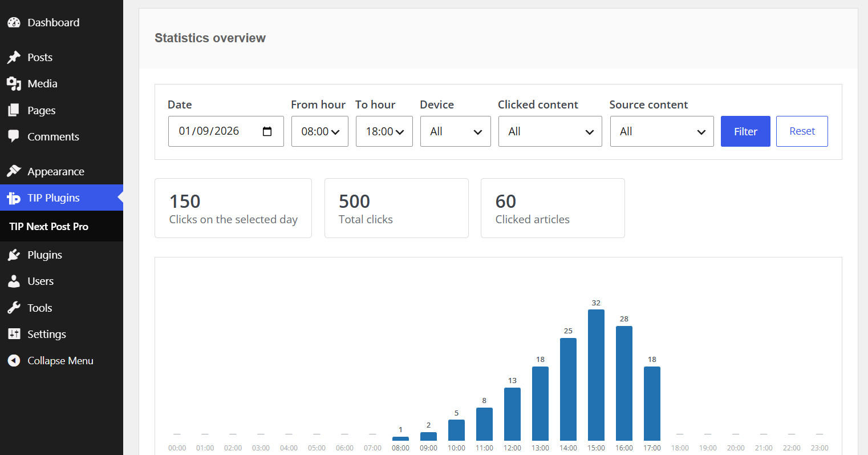
Task: Open the Media menu item
Action: (x=62, y=84)
